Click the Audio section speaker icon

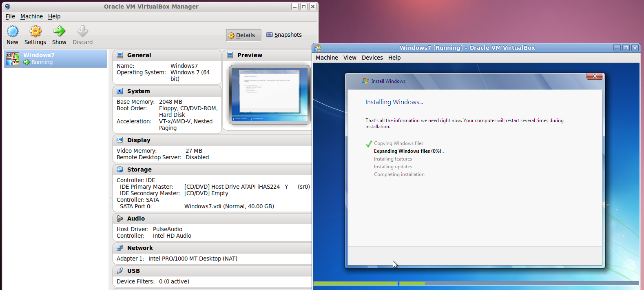click(x=120, y=219)
